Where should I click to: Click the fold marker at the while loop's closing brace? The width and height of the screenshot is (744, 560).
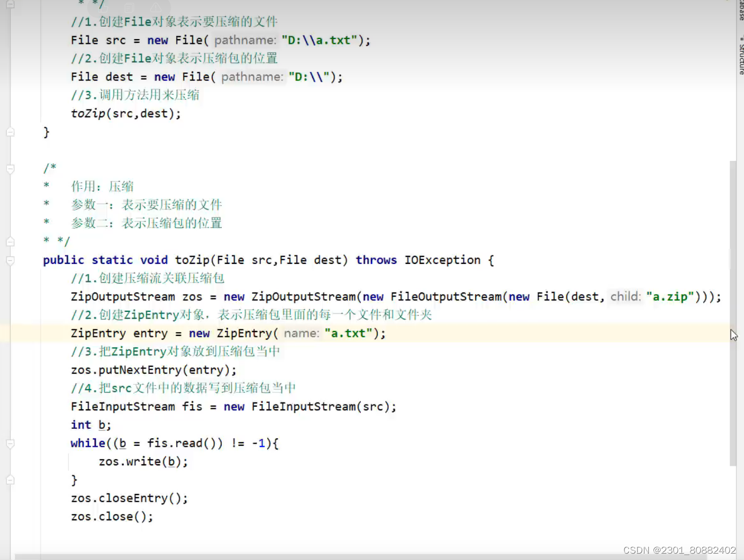[x=10, y=480]
